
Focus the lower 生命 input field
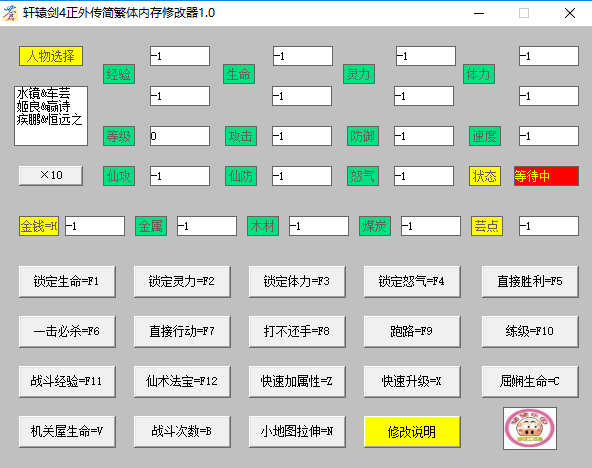pos(302,96)
